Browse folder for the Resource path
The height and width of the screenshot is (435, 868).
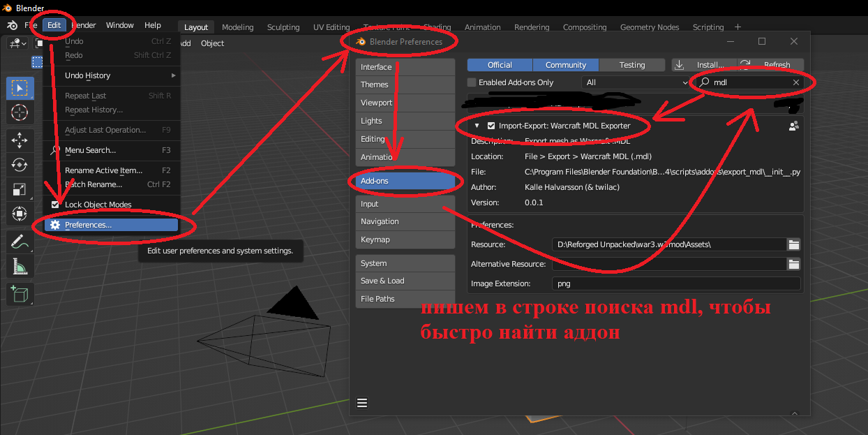pos(793,244)
